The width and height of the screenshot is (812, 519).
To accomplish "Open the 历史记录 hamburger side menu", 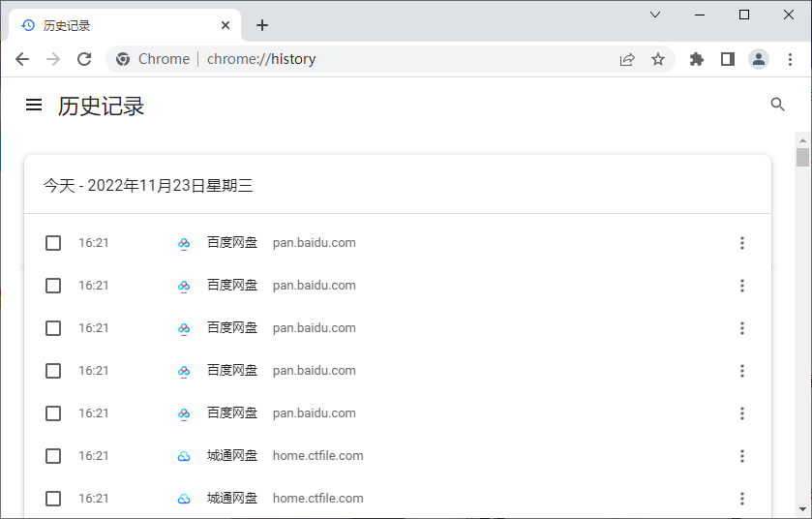I will 34,106.
